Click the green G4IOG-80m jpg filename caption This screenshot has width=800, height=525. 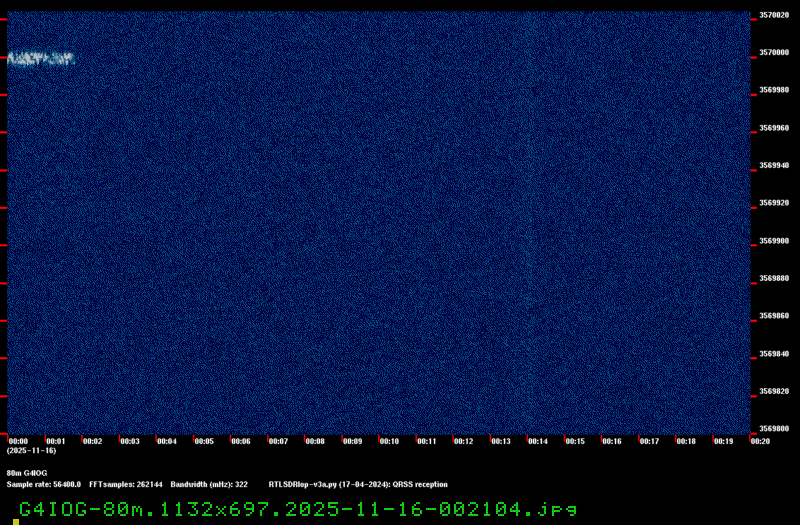[298, 510]
